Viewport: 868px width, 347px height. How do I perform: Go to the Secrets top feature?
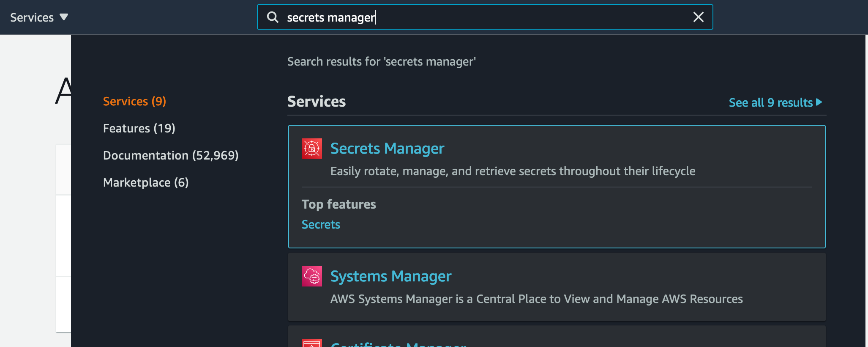pos(321,225)
